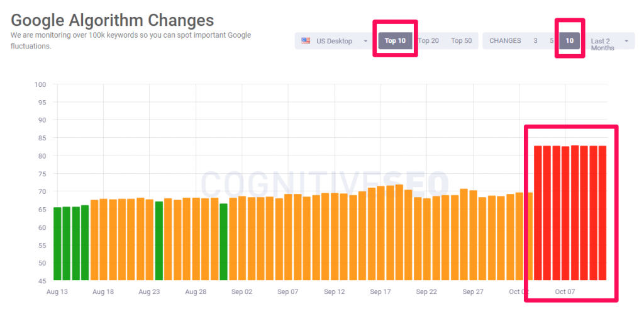Set changes threshold to 3
Screen dimensions: 644x311
pos(536,41)
